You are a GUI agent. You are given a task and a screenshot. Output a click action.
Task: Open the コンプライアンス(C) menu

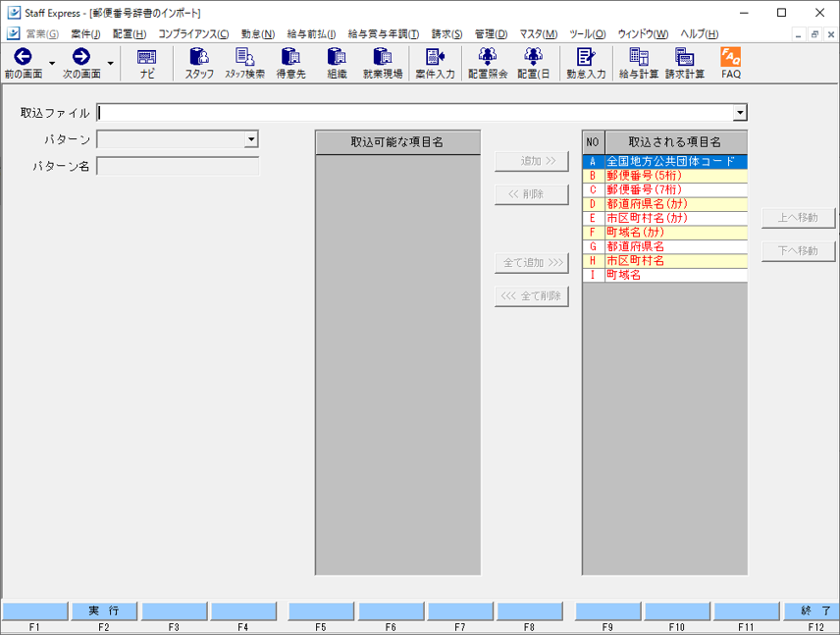pyautogui.click(x=193, y=33)
